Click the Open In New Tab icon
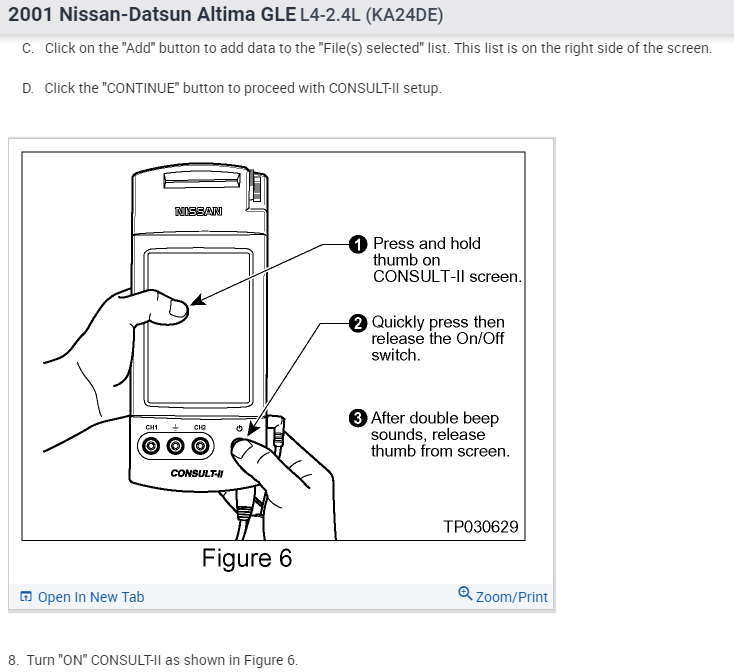Image resolution: width=734 pixels, height=672 pixels. pos(26,597)
